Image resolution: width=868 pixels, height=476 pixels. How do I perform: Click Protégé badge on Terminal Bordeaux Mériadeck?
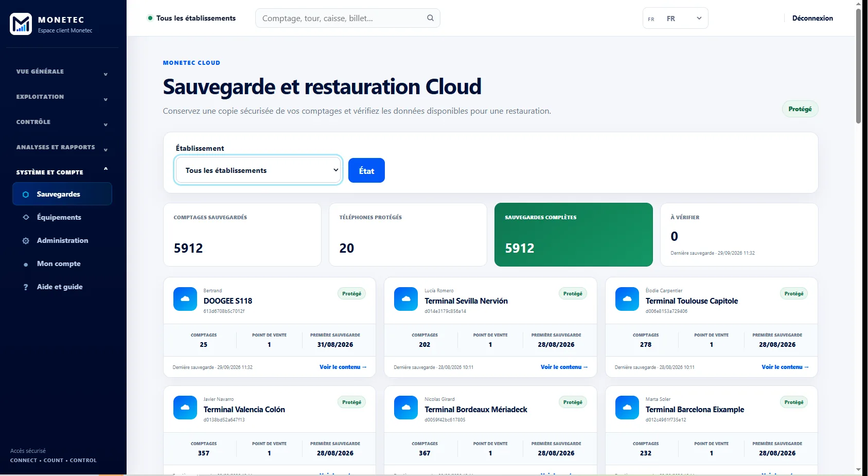[x=573, y=402]
